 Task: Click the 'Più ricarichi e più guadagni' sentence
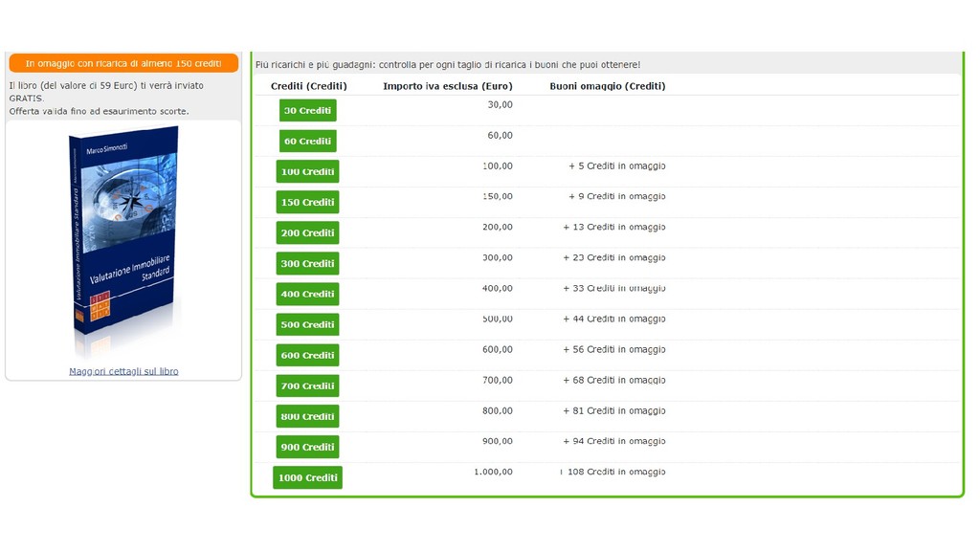click(x=448, y=64)
